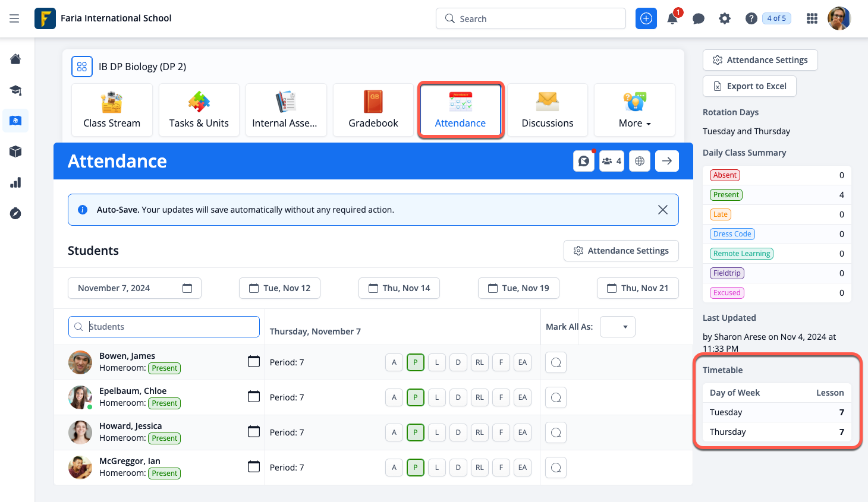Click the globe icon in Attendance header
Viewport: 868px width, 502px height.
640,161
